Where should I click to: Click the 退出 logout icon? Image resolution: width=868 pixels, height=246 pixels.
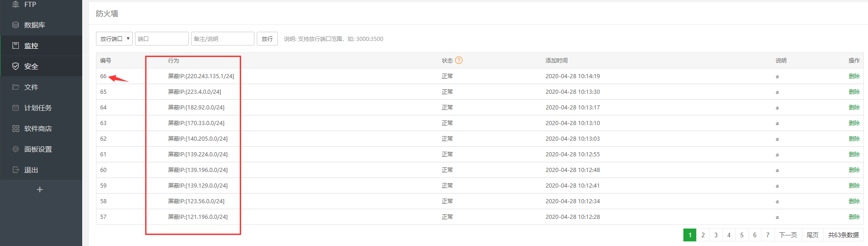click(16, 170)
